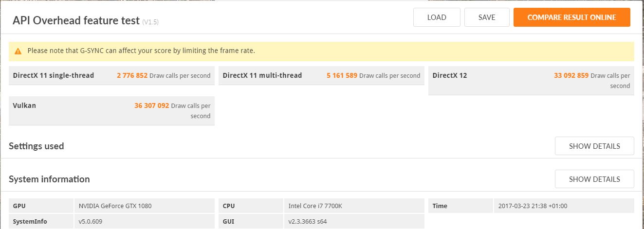Select the NVIDIA GeForce GTX 1080 value

pos(115,206)
